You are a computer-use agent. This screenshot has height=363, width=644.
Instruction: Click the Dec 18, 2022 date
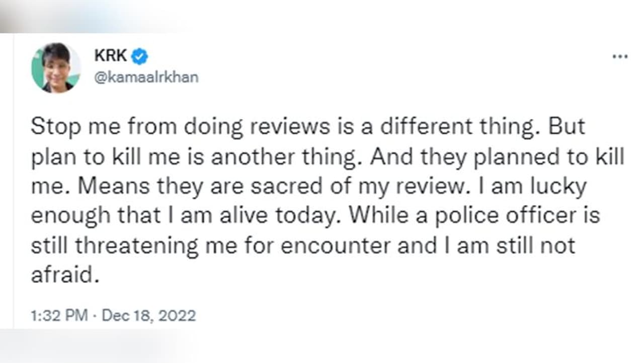tap(148, 316)
